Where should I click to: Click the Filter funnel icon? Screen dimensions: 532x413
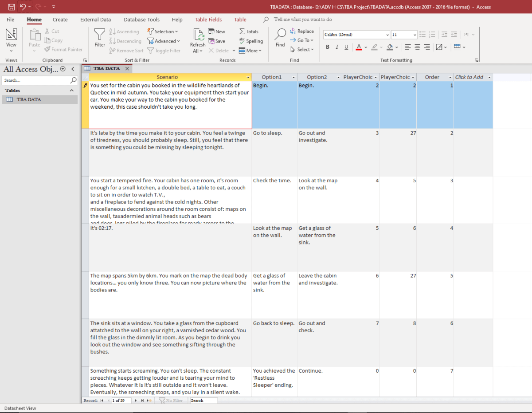pyautogui.click(x=100, y=38)
